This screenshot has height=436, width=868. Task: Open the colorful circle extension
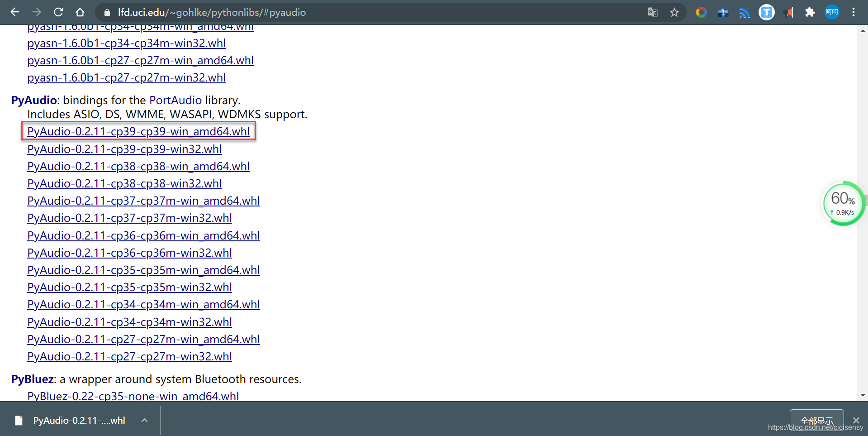tap(701, 12)
